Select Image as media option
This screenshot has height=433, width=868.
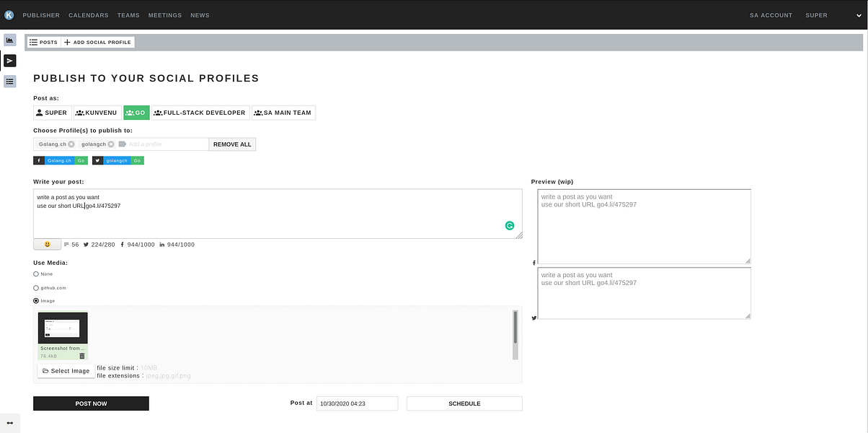point(36,301)
